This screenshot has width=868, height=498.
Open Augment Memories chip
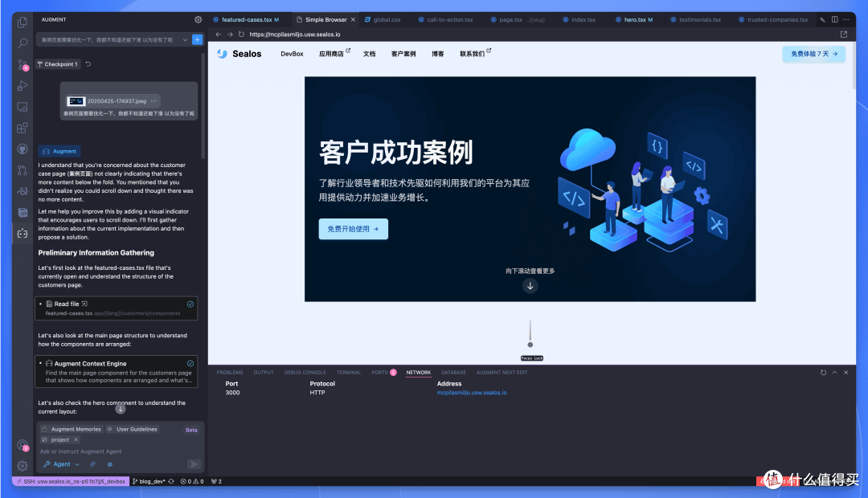point(72,430)
